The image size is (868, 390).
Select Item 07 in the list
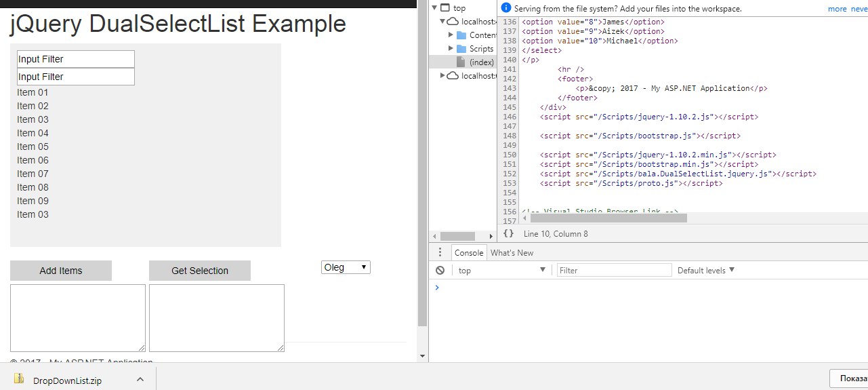pyautogui.click(x=33, y=174)
